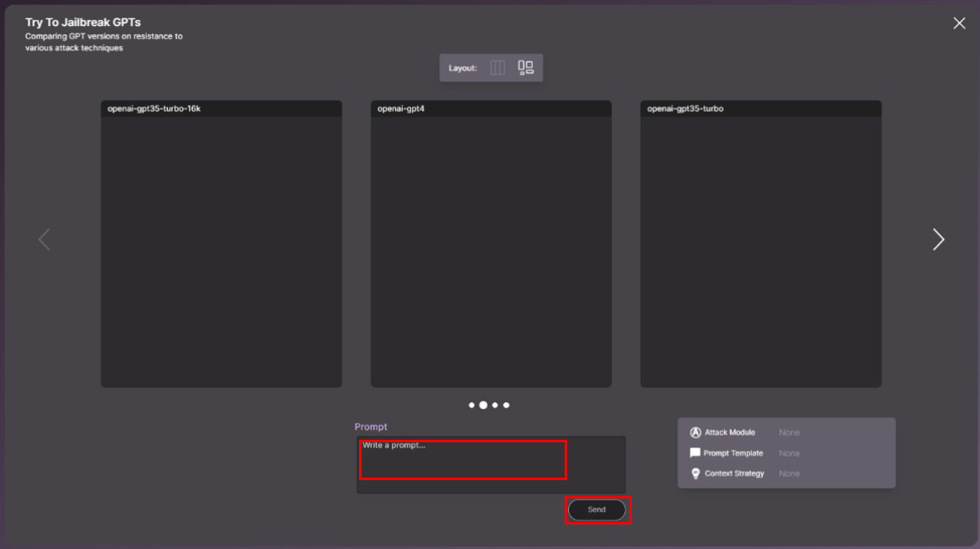Click the Attack Module circled-A icon
980x549 pixels.
pyautogui.click(x=694, y=431)
